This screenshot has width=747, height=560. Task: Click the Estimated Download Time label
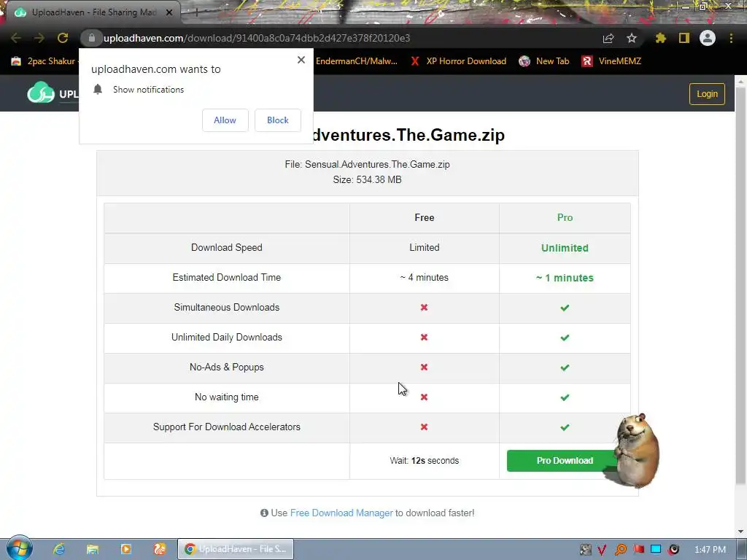227,278
